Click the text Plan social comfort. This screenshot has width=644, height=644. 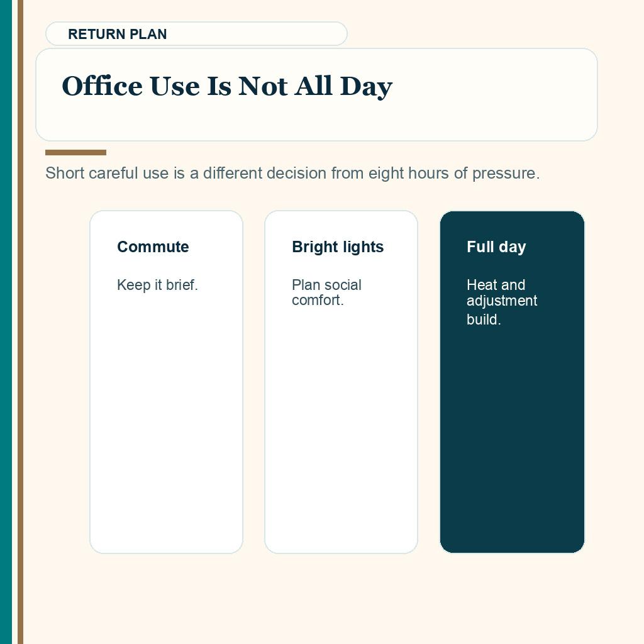(x=326, y=292)
